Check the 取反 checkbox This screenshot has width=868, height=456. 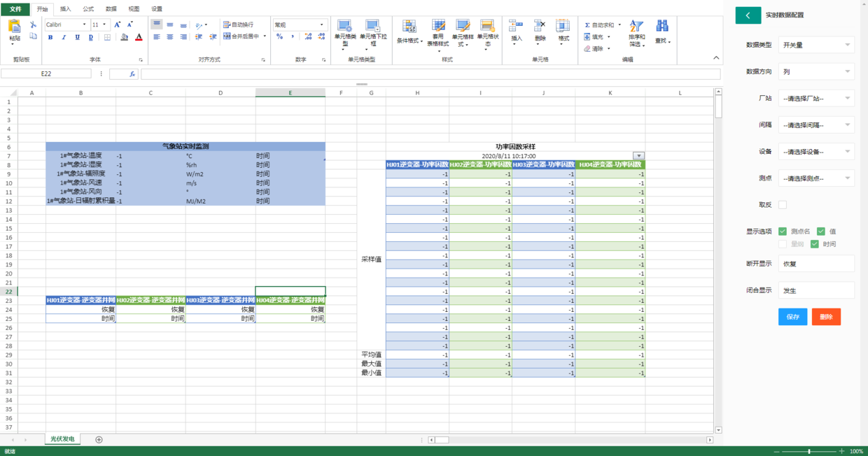tap(783, 205)
